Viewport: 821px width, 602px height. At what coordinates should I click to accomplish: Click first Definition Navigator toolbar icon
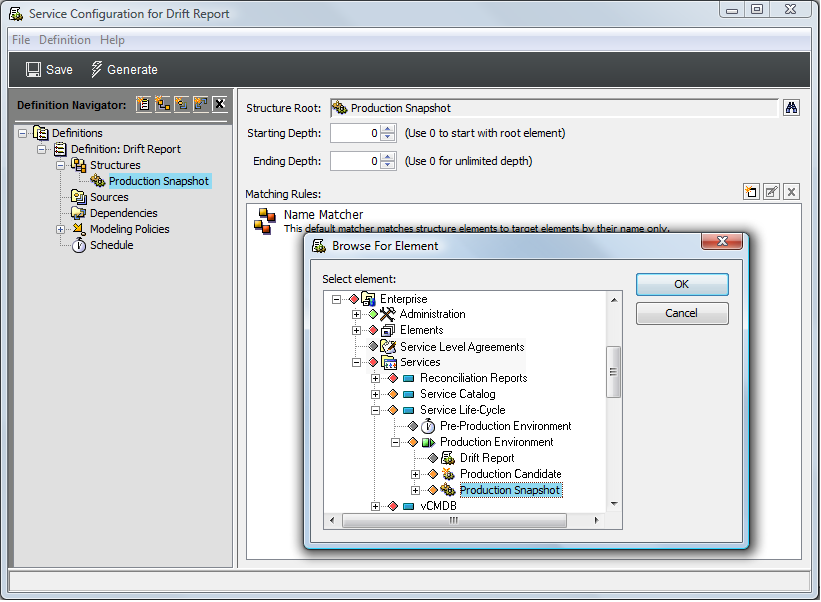pos(143,104)
